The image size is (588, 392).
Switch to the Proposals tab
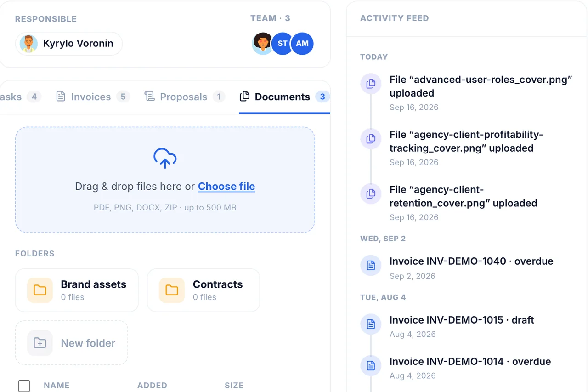(x=184, y=97)
